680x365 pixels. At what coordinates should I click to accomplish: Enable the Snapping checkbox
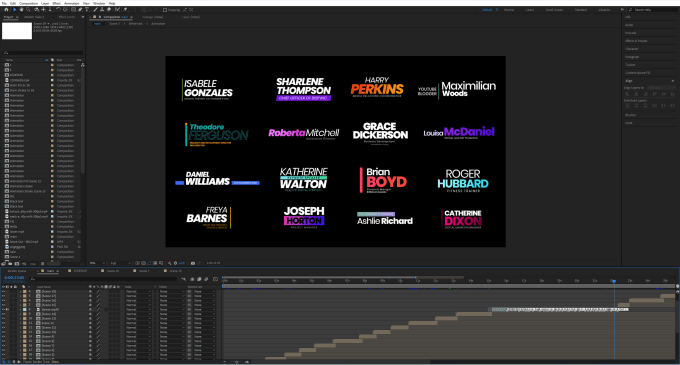point(165,10)
